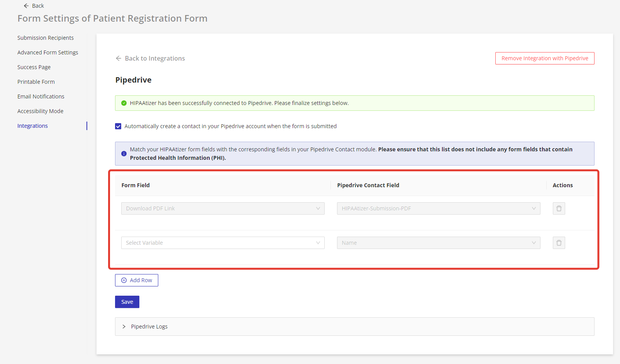Click the Back to Integrations link
This screenshot has width=620, height=364.
pos(155,58)
